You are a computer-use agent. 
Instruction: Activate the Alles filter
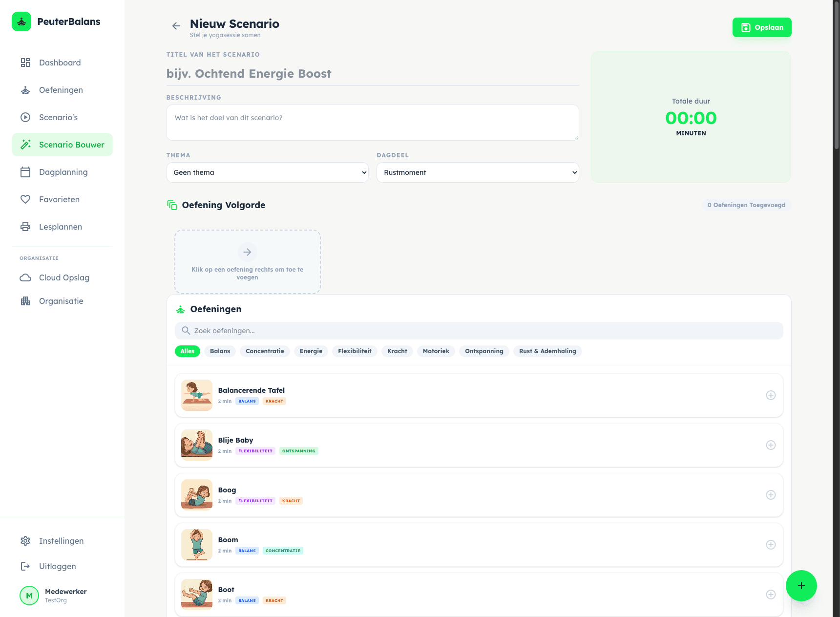[187, 351]
